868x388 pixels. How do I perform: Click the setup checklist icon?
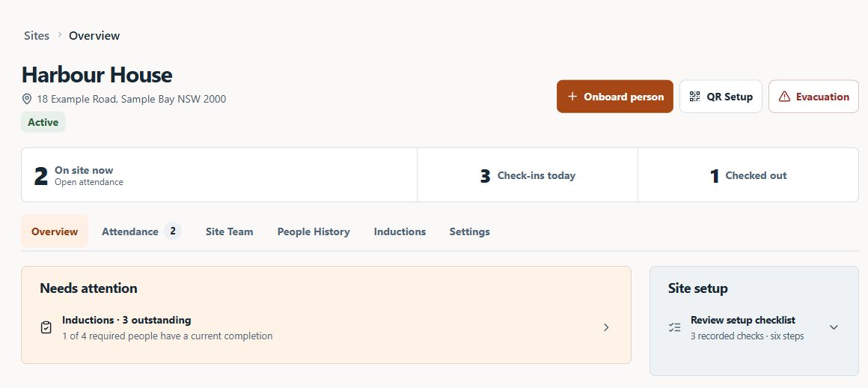tap(674, 327)
